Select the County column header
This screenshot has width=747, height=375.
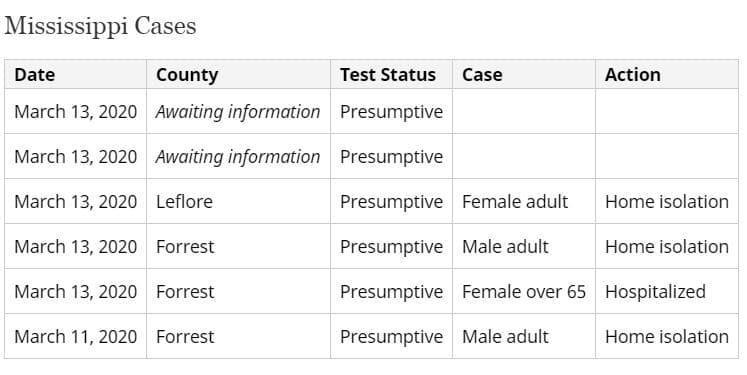tap(238, 74)
